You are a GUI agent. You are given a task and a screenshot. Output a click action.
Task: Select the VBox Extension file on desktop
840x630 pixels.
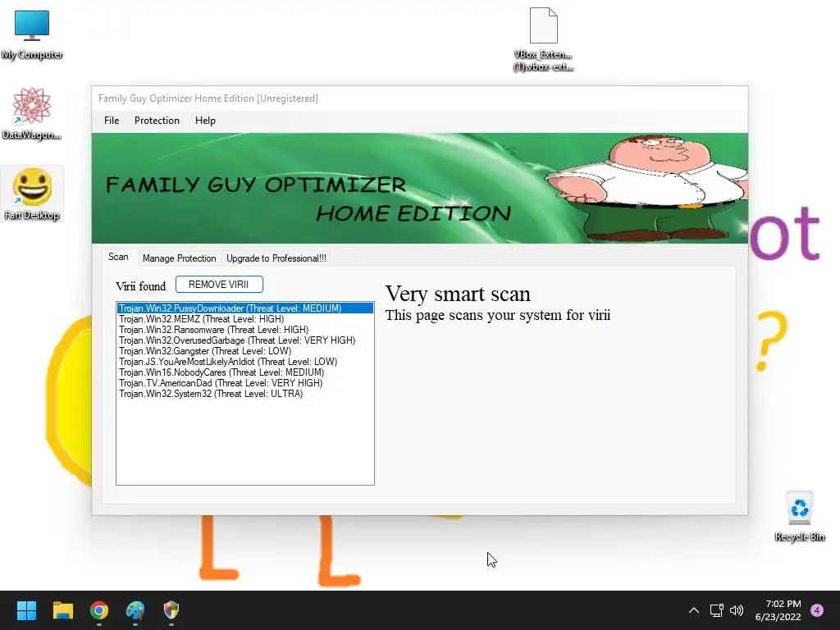pos(543,39)
